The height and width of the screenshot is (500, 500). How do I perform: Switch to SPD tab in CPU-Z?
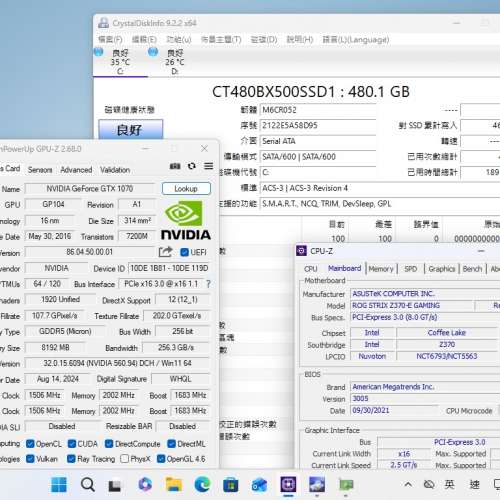[x=410, y=269]
